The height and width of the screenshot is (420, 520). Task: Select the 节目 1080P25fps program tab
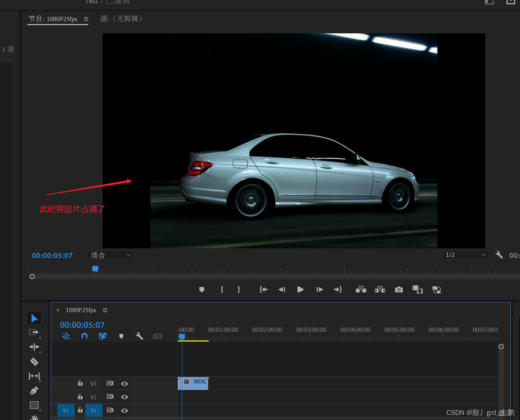point(53,19)
